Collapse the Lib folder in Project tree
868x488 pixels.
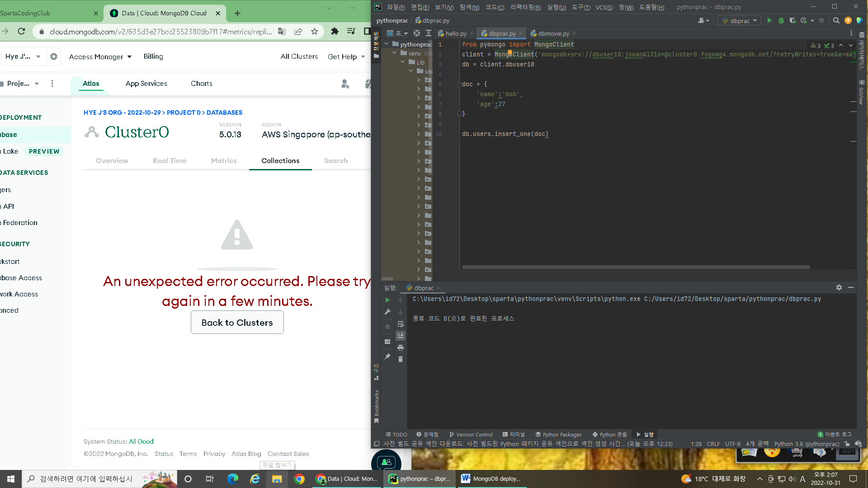pyautogui.click(x=403, y=62)
